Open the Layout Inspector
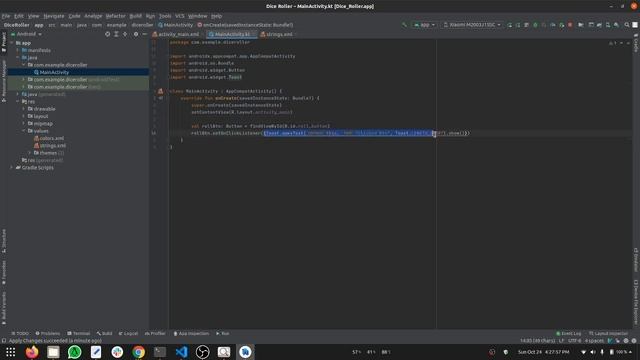640x360 pixels. 608,333
